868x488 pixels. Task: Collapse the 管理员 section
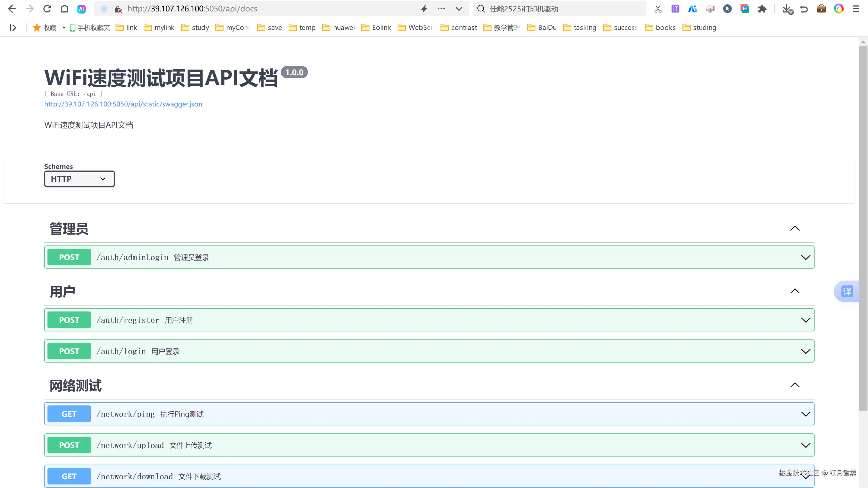[x=794, y=229]
